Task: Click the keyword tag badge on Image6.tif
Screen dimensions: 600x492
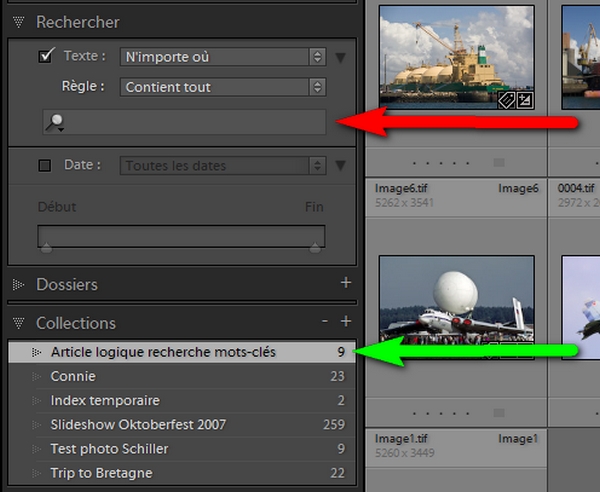Action: (508, 99)
